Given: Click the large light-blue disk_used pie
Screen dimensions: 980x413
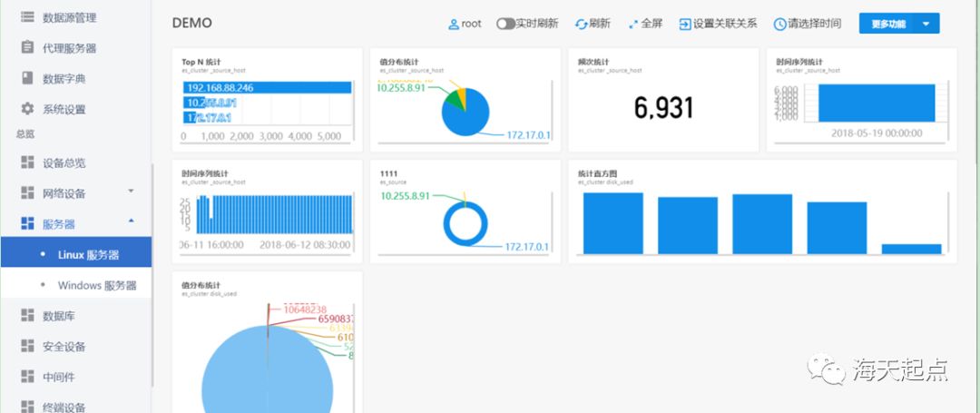Looking at the screenshot, I should 268,369.
